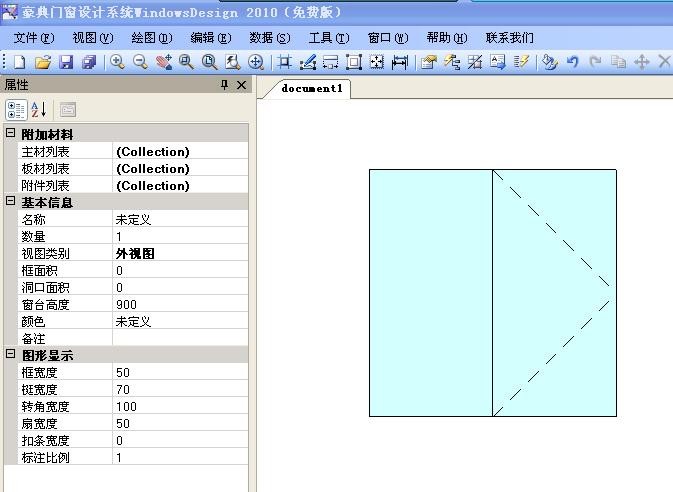
Task: Click the move cross-arrows icon
Action: pyautogui.click(x=642, y=62)
